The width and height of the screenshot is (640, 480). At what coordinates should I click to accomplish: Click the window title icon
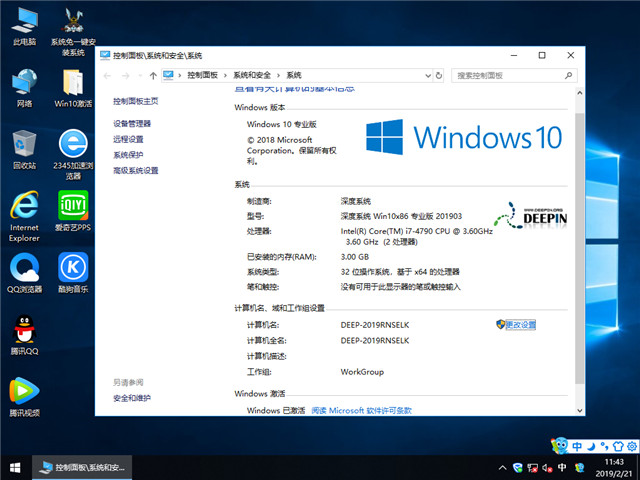pyautogui.click(x=105, y=55)
